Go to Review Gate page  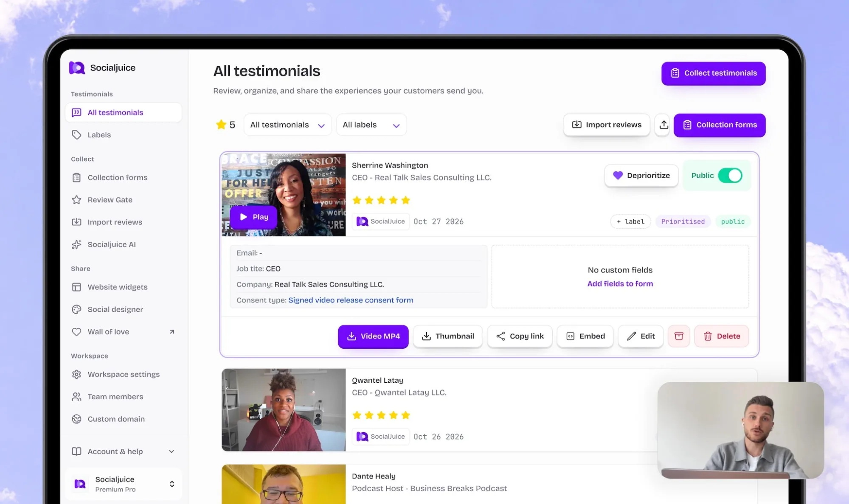[x=123, y=200]
